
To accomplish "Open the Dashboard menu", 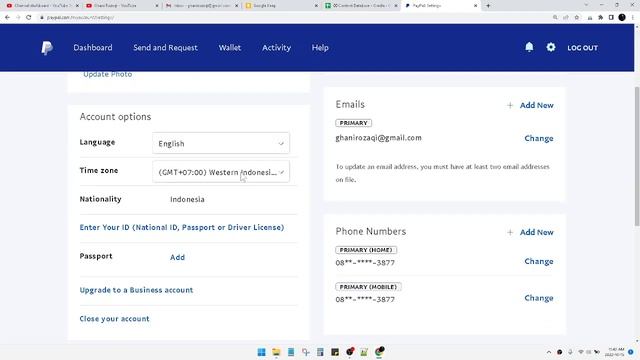I will pyautogui.click(x=93, y=48).
